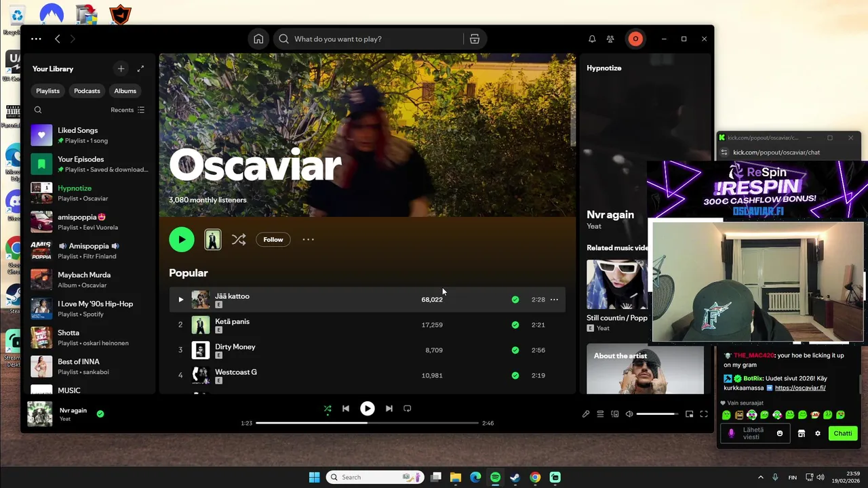Expand Your Library panel
Viewport: 868px width, 488px height.
pyautogui.click(x=140, y=68)
